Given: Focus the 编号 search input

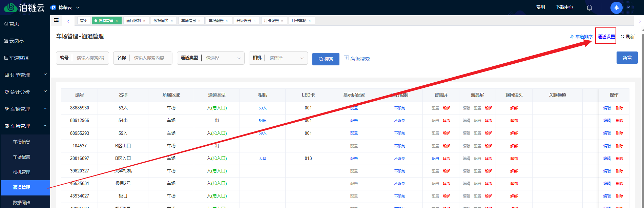Looking at the screenshot, I should coord(90,58).
